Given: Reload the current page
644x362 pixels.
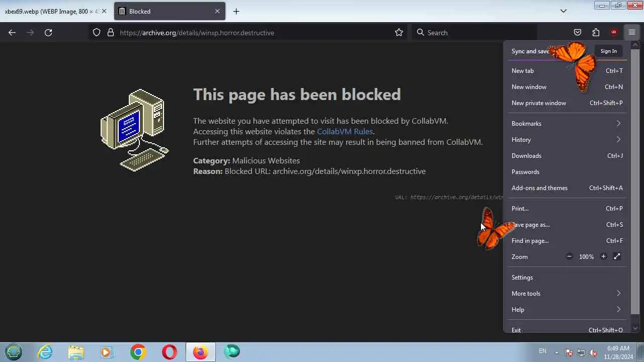Looking at the screenshot, I should pos(48,33).
